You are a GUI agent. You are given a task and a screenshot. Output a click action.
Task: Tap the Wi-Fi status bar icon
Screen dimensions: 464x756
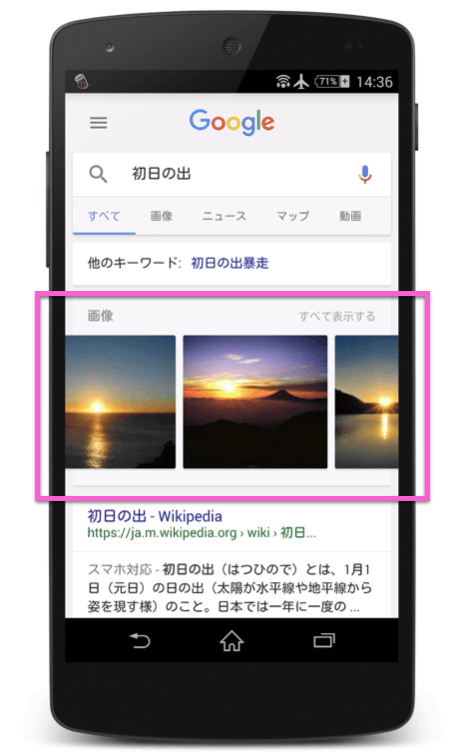(283, 81)
